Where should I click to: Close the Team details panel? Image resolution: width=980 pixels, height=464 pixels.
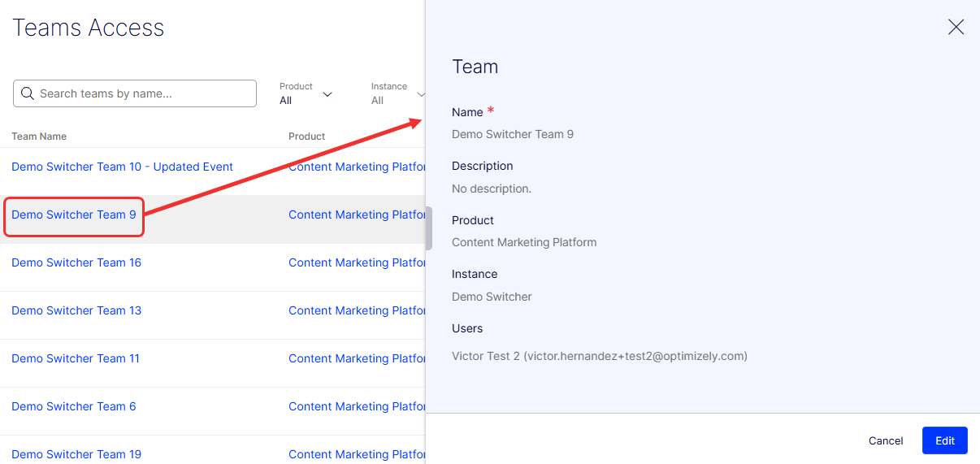coord(956,27)
